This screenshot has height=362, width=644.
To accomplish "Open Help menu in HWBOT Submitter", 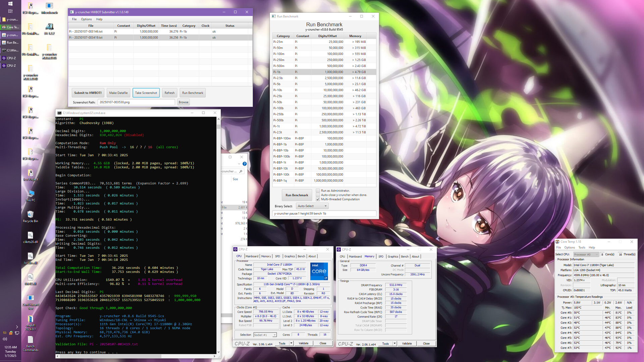I will (x=99, y=19).
